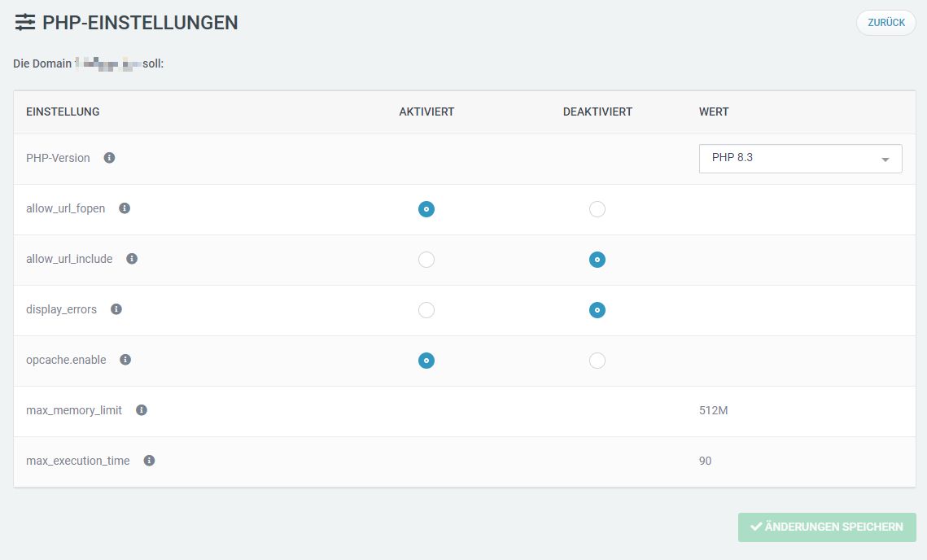The image size is (927, 560).
Task: Click the dropdown arrow showing PHP 8.3
Action: click(885, 159)
